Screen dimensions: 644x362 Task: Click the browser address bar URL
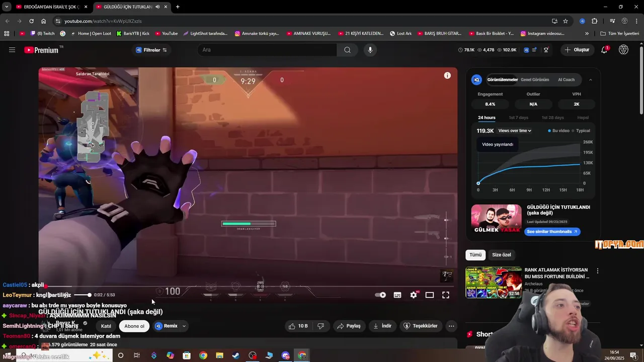click(103, 21)
